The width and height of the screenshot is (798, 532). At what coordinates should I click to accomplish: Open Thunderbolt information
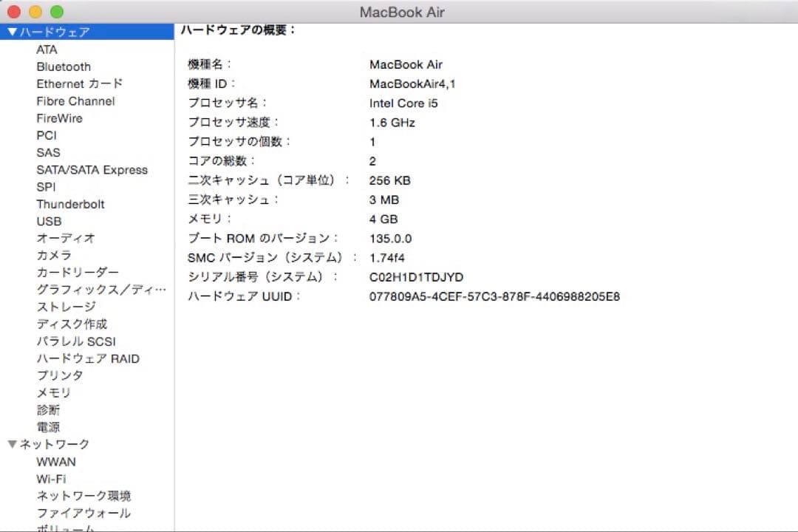tap(70, 204)
